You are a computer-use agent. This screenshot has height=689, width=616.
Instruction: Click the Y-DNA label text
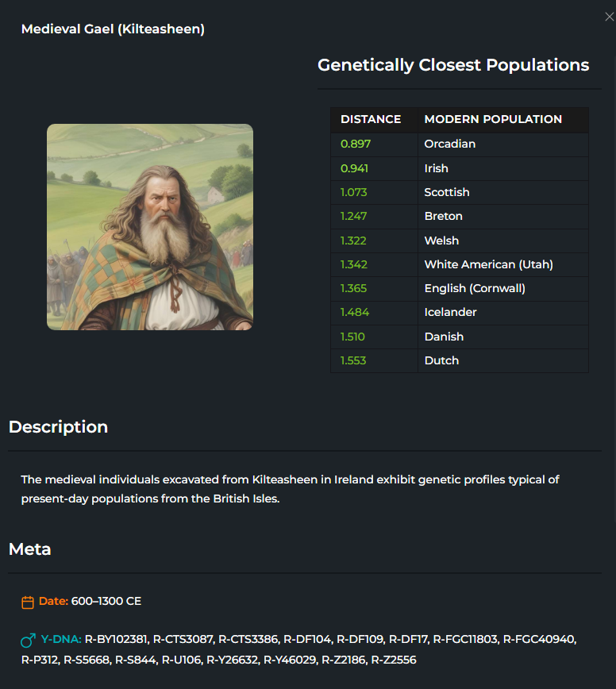61,639
